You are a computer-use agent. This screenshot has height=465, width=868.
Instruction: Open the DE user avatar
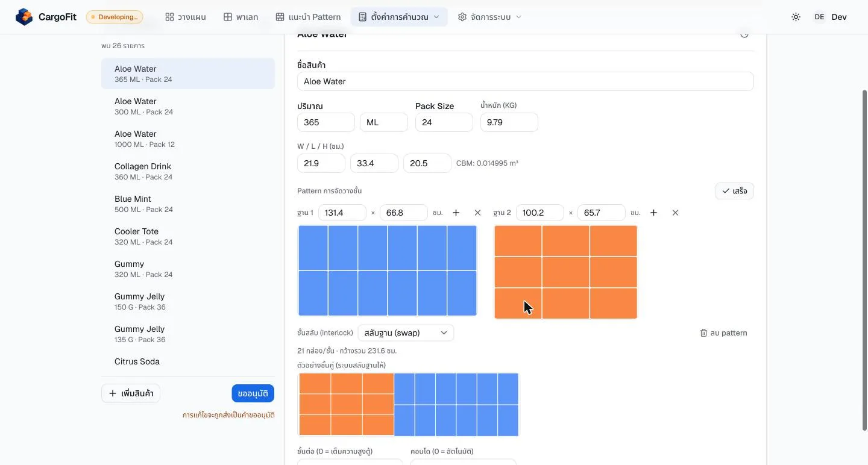click(x=819, y=17)
